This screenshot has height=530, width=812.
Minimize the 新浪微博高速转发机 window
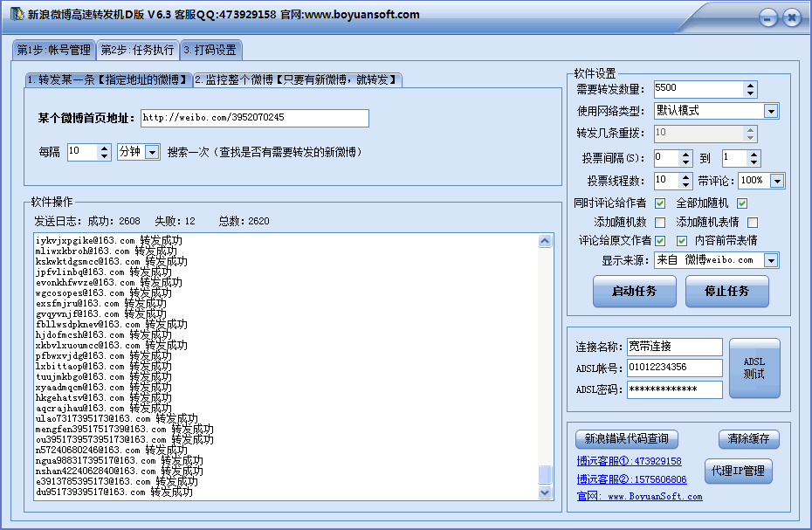pos(768,18)
